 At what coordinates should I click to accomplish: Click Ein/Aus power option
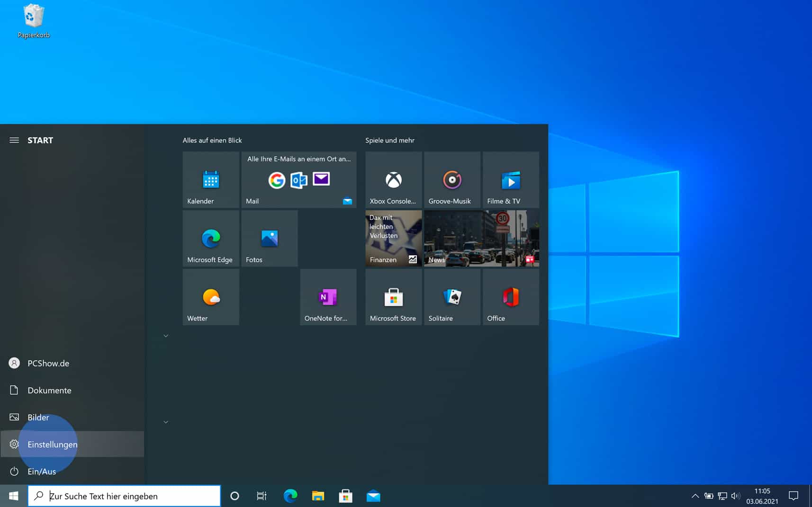pos(72,471)
